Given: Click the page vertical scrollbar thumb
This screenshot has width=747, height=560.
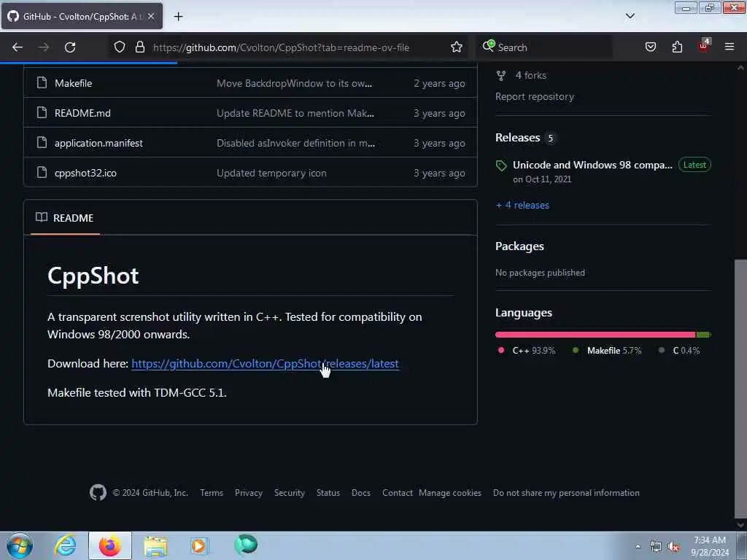Looking at the screenshot, I should point(740,388).
